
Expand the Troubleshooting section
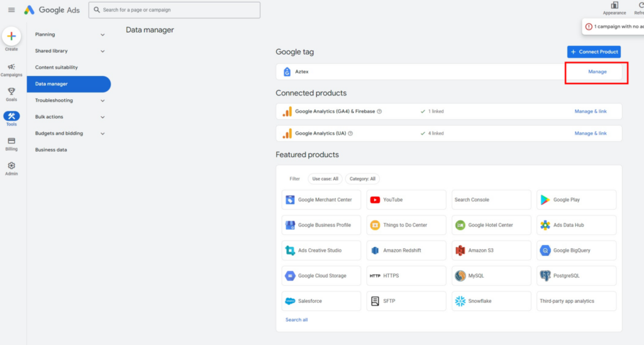point(69,101)
